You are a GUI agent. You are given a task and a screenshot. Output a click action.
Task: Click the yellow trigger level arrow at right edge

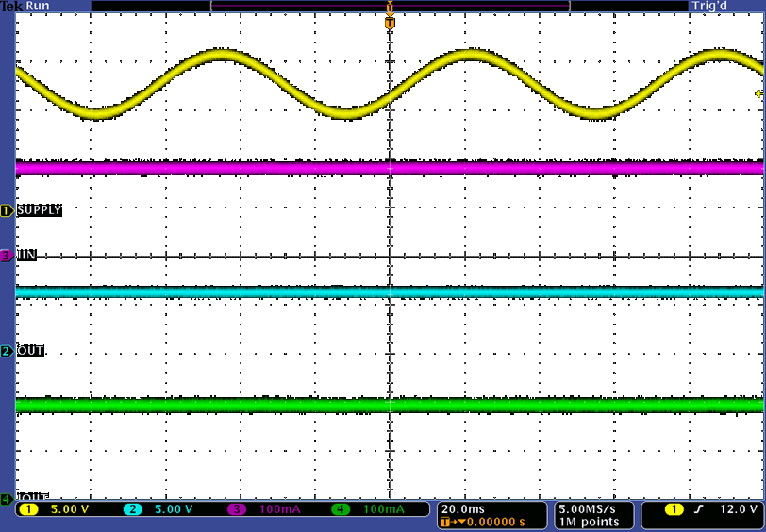click(x=758, y=93)
